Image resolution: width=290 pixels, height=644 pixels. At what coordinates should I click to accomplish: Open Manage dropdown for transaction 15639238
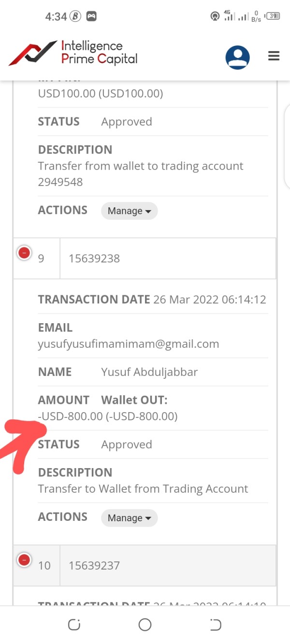coord(129,518)
